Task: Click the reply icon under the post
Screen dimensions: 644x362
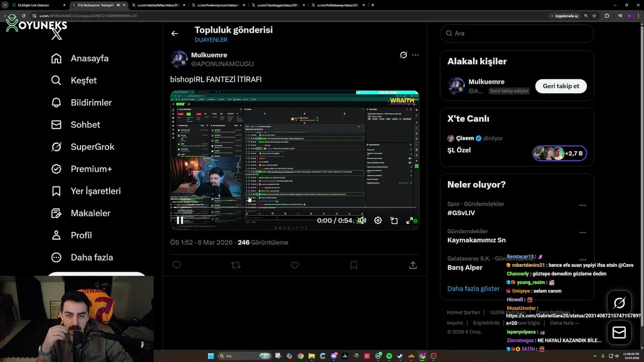Action: pos(177,265)
